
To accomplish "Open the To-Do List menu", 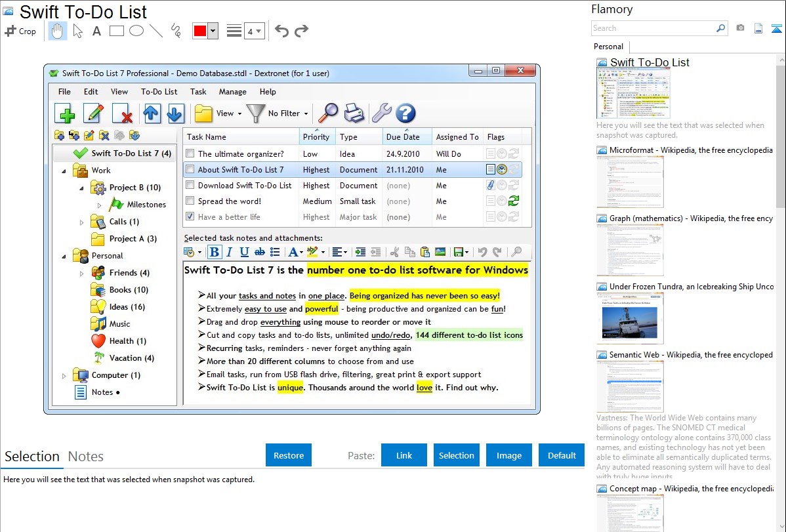I will coord(159,92).
